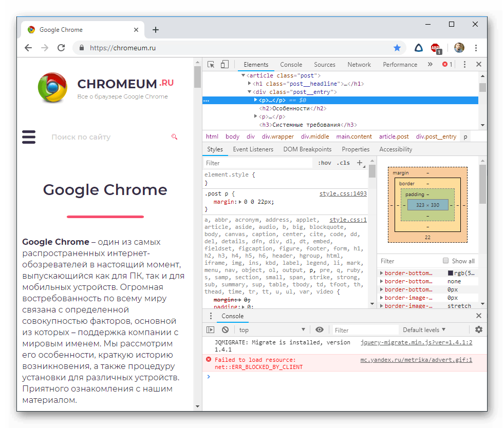Image resolution: width=504 pixels, height=428 pixels.
Task: Add a new style rule
Action: pos(360,163)
